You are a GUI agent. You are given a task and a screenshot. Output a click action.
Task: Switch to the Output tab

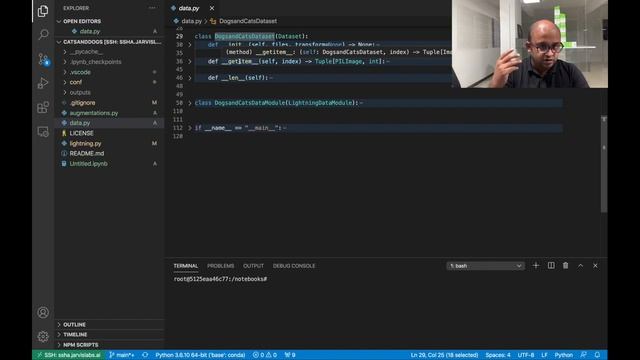click(x=253, y=266)
